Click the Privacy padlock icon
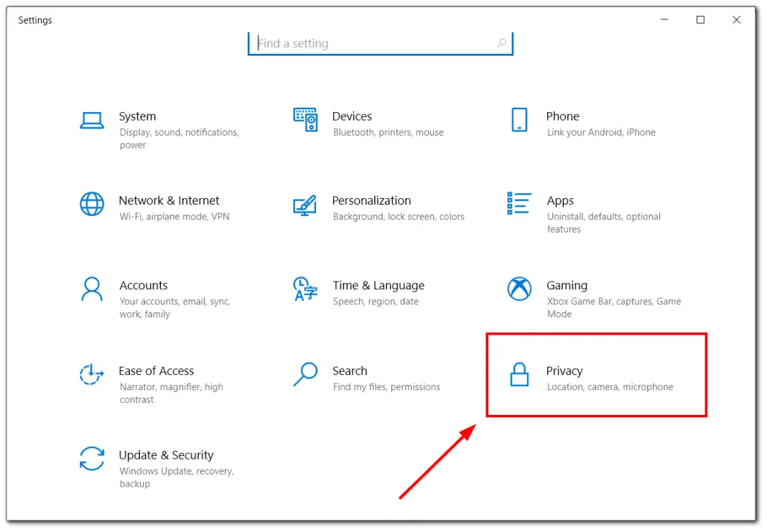Screen dimensions: 767x532 point(519,374)
